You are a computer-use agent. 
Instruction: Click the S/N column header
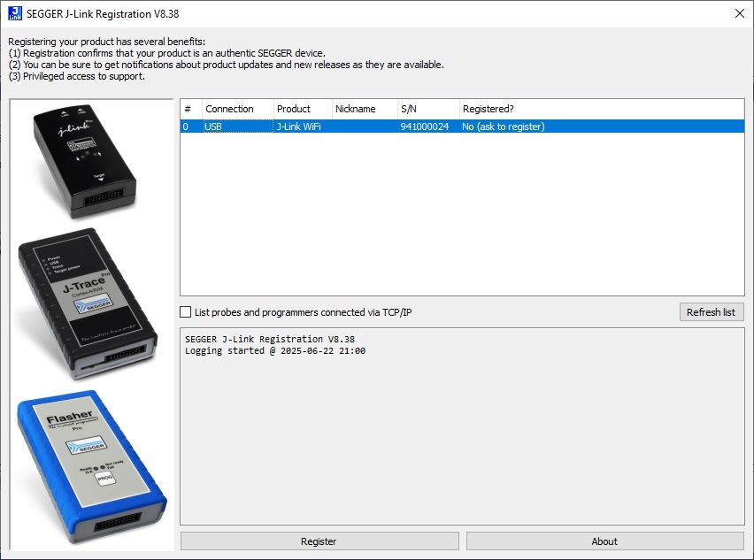(428, 109)
